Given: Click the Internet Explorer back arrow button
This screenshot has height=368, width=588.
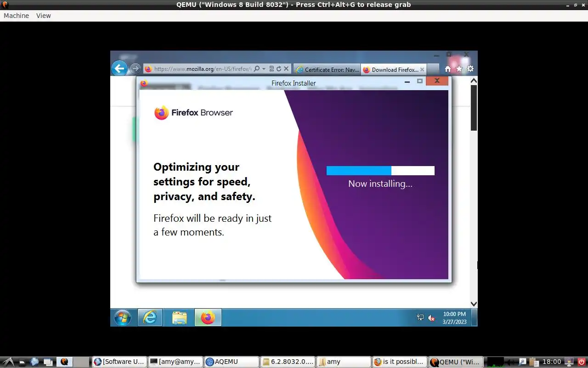Looking at the screenshot, I should [x=119, y=69].
